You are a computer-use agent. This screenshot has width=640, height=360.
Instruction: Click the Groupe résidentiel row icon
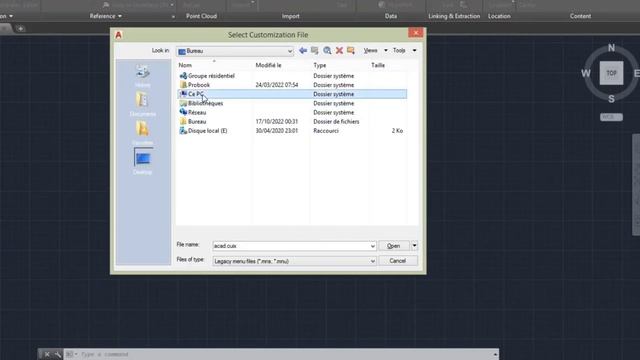pos(183,76)
